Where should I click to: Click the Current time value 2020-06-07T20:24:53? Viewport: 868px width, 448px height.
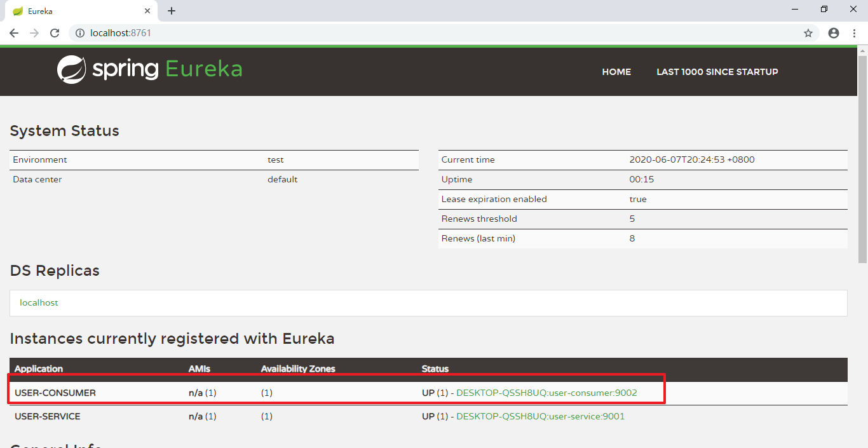tap(692, 160)
